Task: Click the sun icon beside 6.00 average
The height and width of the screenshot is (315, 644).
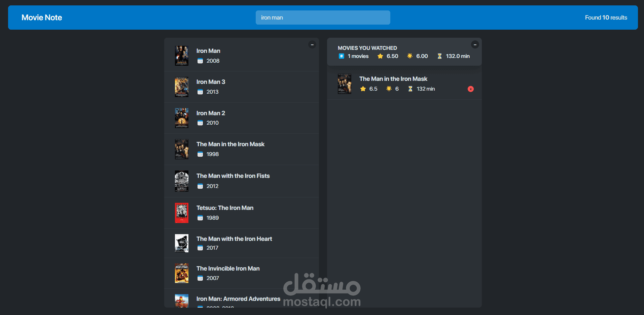Action: pyautogui.click(x=410, y=56)
